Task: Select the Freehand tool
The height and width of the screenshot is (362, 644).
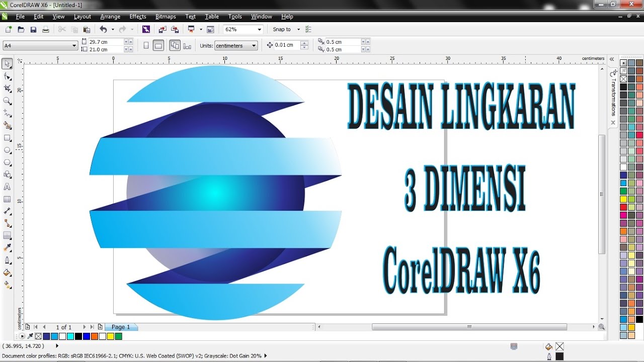Action: (x=7, y=113)
